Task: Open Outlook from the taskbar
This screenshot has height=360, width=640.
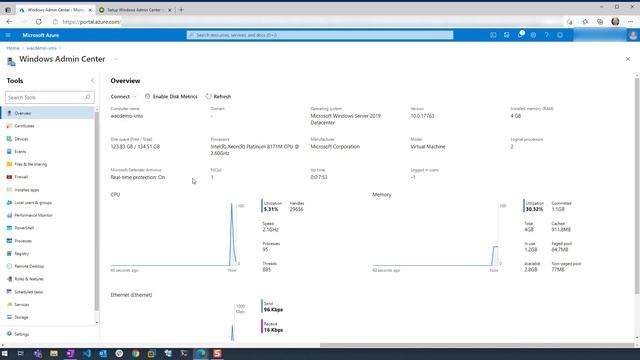Action: tap(103, 353)
